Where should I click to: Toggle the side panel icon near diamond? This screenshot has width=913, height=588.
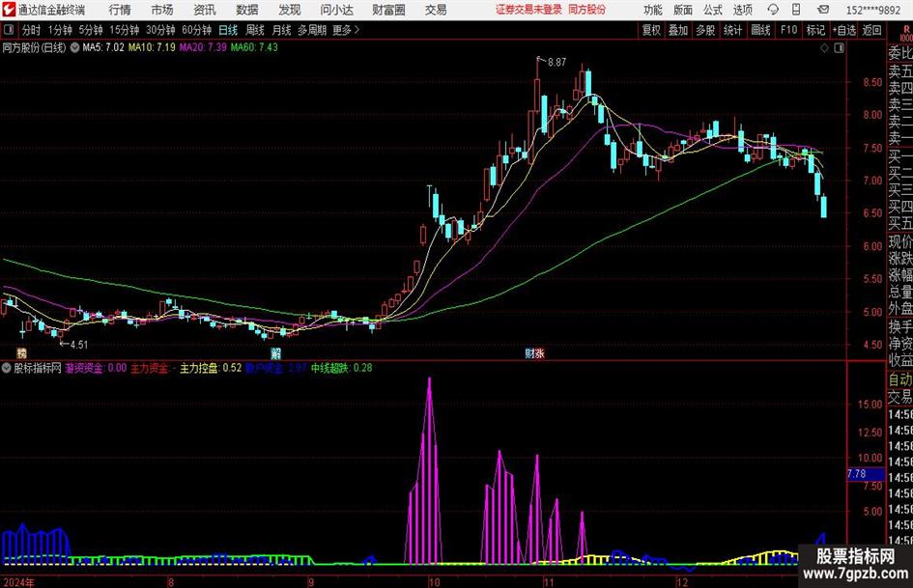pyautogui.click(x=839, y=48)
